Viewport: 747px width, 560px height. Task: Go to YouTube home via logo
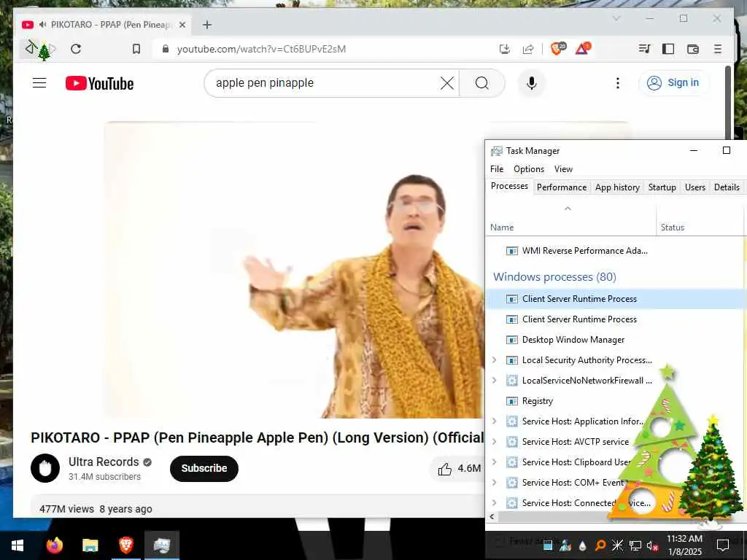coord(99,83)
